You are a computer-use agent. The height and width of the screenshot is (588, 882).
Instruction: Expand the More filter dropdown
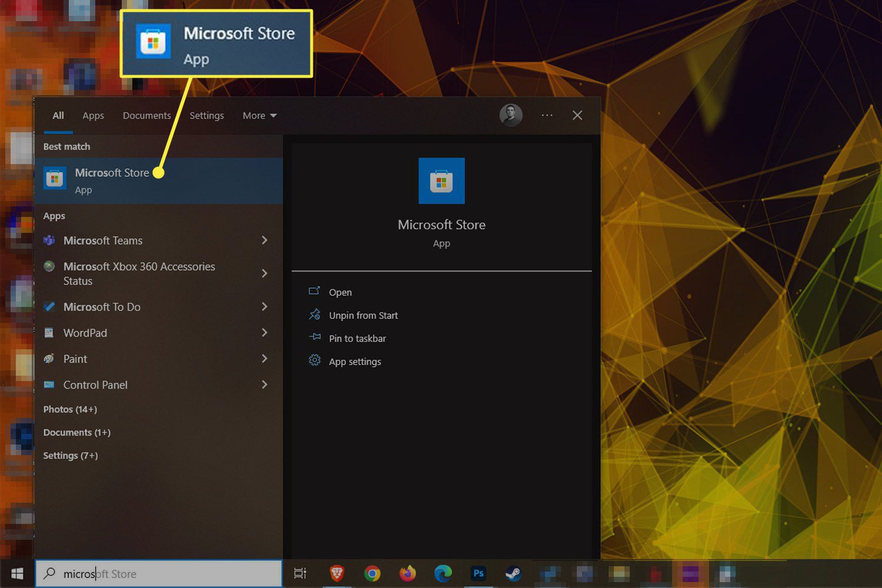pyautogui.click(x=259, y=116)
